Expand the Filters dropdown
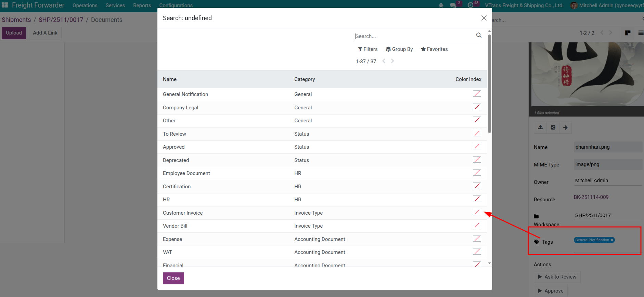 click(x=368, y=49)
